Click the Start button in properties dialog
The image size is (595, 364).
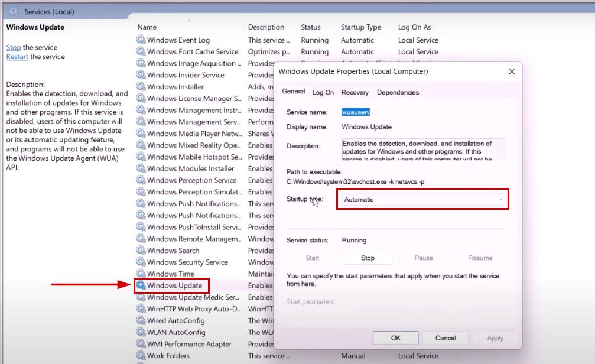pyautogui.click(x=313, y=258)
